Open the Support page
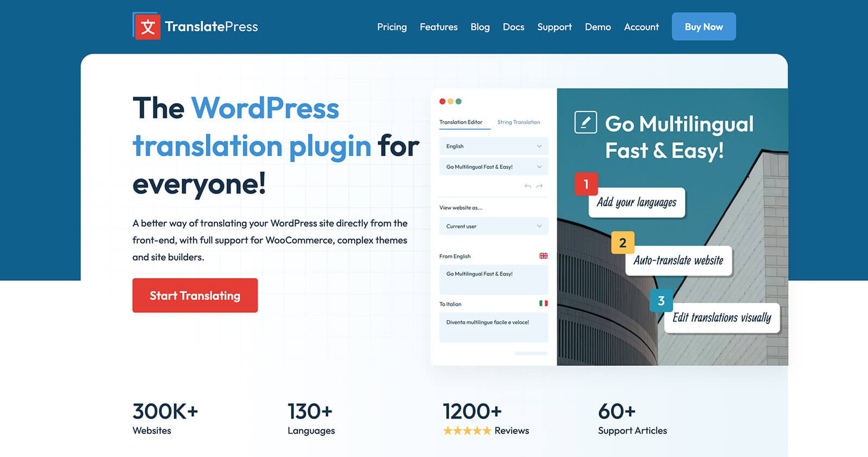Viewport: 868px width, 457px height. (x=554, y=27)
